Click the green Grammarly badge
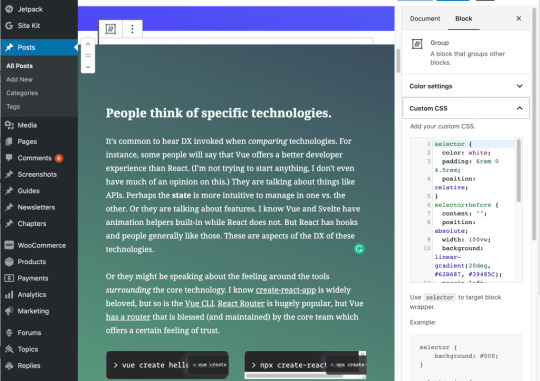This screenshot has height=381, width=540. pos(359,249)
